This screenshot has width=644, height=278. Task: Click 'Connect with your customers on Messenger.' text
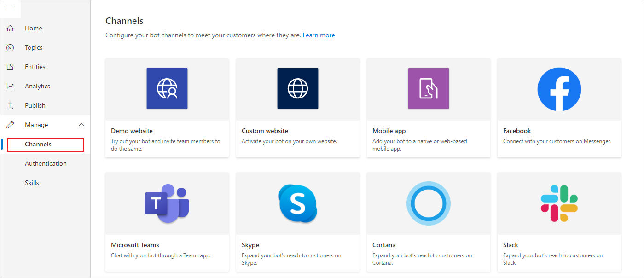(557, 141)
